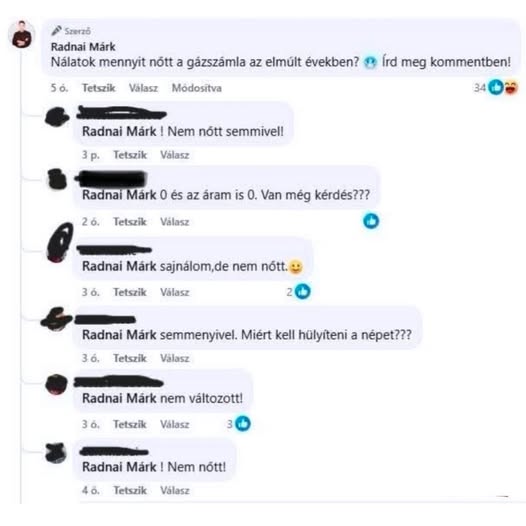The width and height of the screenshot is (526, 526).
Task: Like the 'nem változott!' comment via Tetszik
Action: tap(130, 424)
